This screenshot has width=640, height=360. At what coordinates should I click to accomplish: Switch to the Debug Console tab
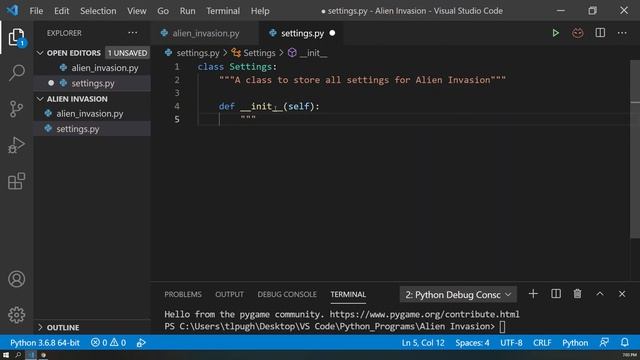click(287, 294)
